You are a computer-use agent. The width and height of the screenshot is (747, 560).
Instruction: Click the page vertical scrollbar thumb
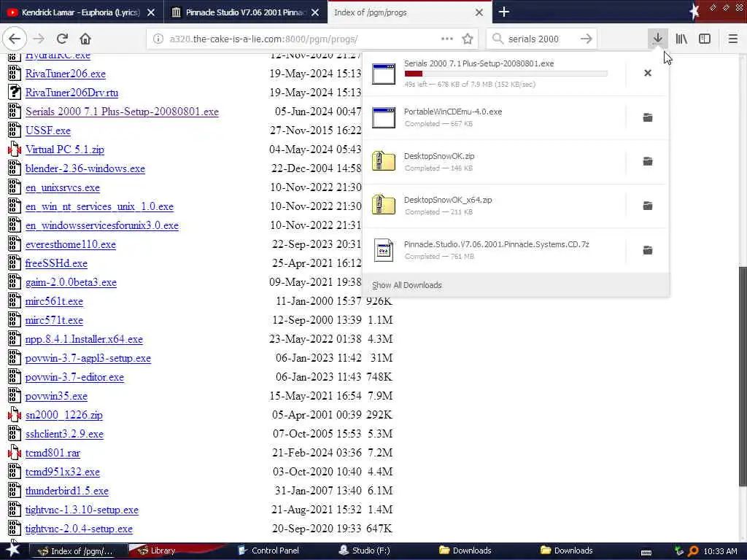(x=742, y=376)
